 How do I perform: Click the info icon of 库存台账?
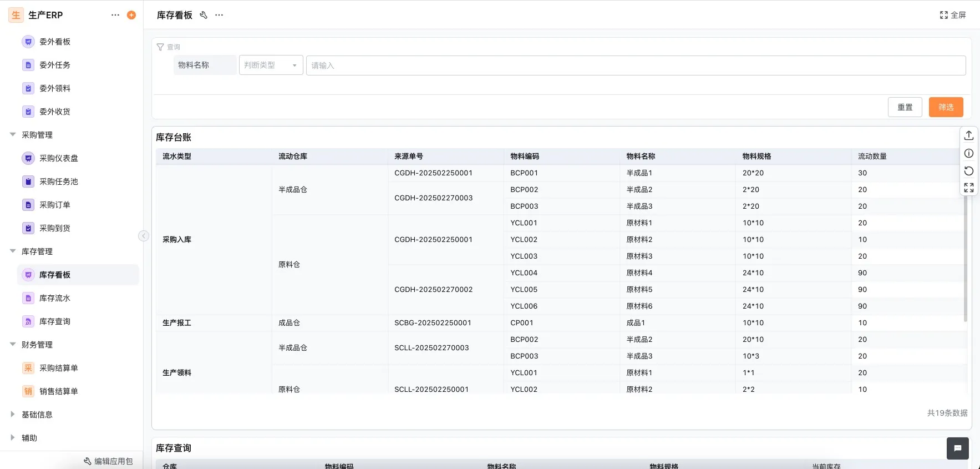click(969, 153)
